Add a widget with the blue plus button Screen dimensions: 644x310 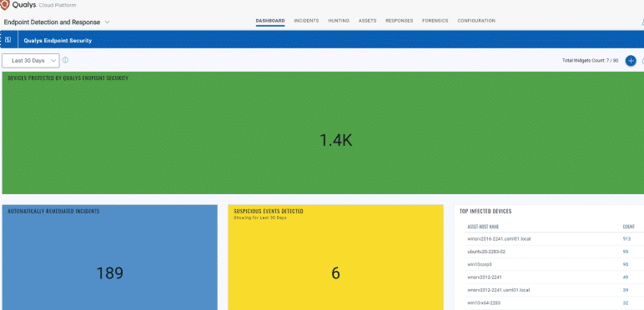[x=631, y=61]
